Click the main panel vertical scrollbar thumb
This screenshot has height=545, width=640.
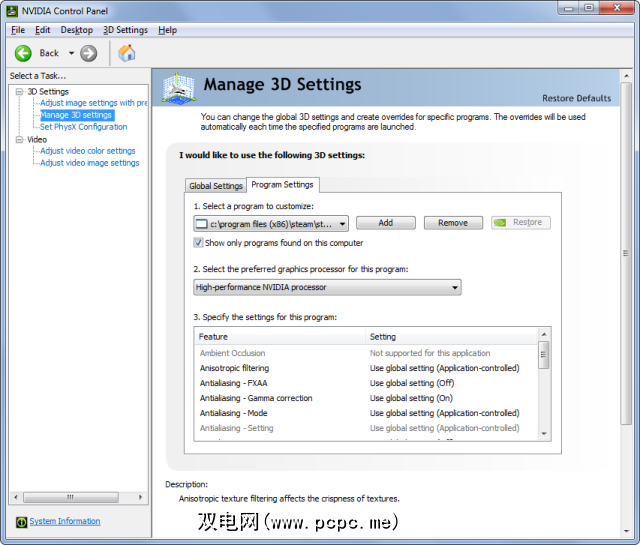[626, 254]
